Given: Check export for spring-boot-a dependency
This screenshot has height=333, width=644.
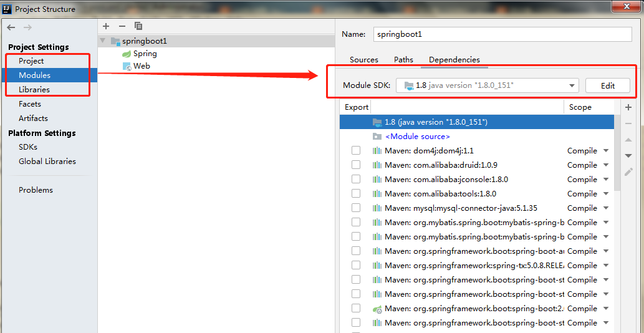Looking at the screenshot, I should pyautogui.click(x=356, y=251).
